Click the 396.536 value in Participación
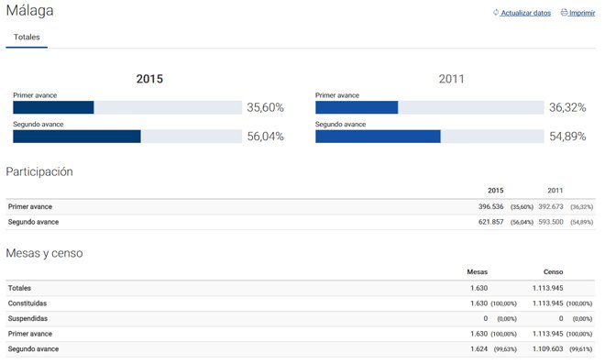605x364 pixels. pos(490,206)
